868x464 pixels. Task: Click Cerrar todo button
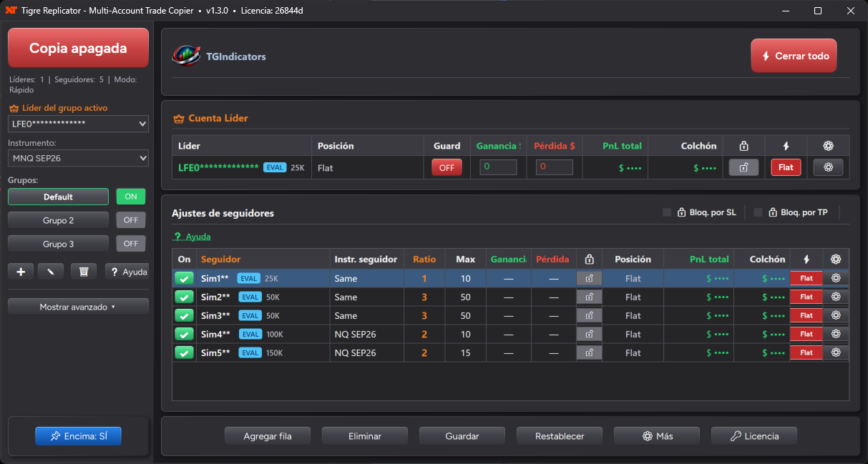click(794, 56)
